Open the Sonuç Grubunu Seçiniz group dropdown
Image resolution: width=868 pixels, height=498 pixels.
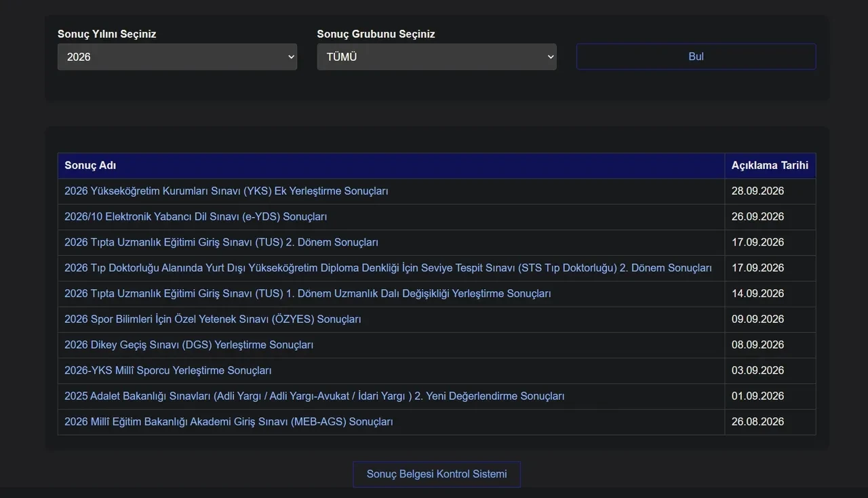(437, 57)
